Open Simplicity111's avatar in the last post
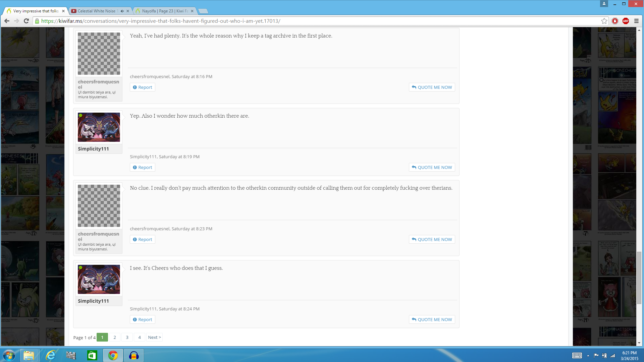The width and height of the screenshot is (644, 362). 99,279
